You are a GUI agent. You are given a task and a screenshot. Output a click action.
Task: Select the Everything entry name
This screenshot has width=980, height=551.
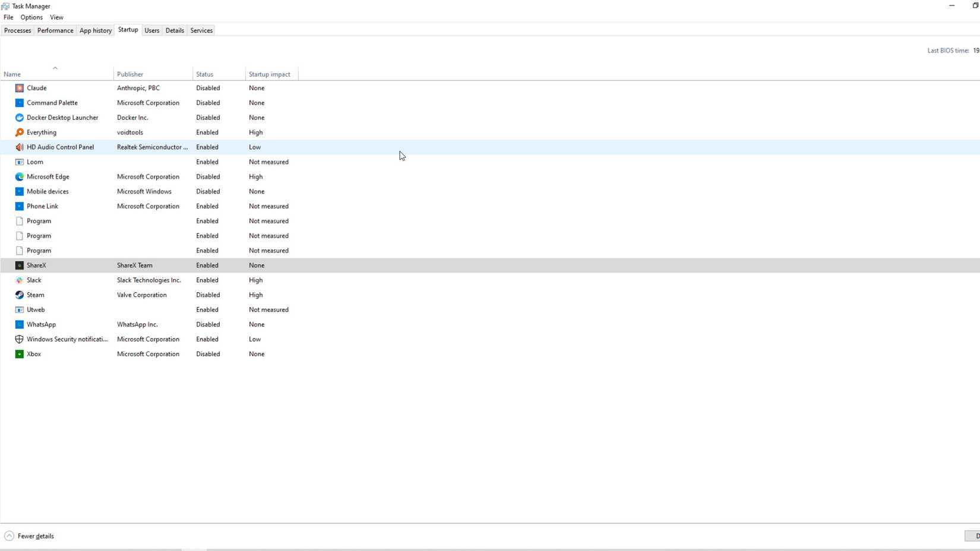click(x=42, y=132)
